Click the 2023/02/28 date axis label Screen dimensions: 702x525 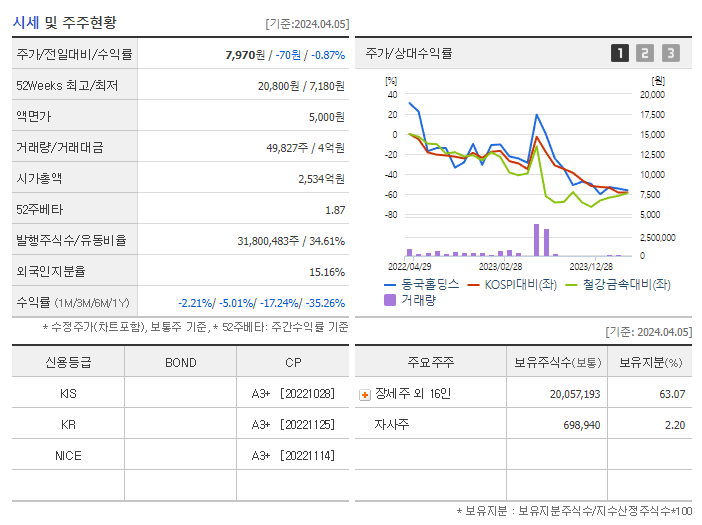[501, 267]
